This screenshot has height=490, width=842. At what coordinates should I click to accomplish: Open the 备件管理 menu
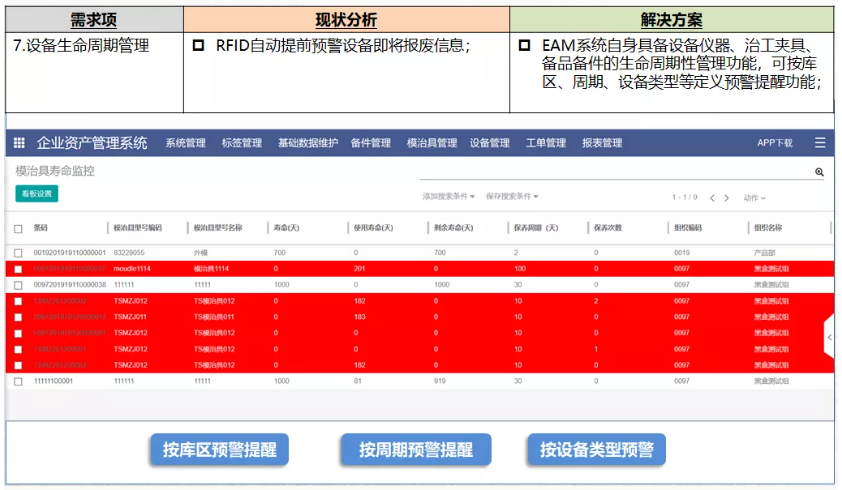click(371, 143)
